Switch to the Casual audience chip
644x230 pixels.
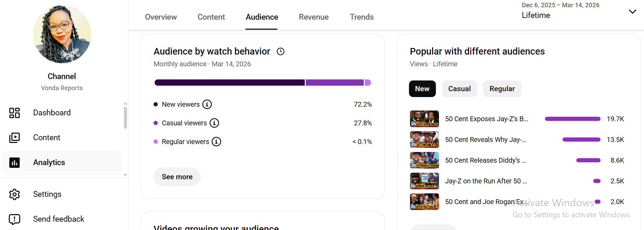coord(459,89)
